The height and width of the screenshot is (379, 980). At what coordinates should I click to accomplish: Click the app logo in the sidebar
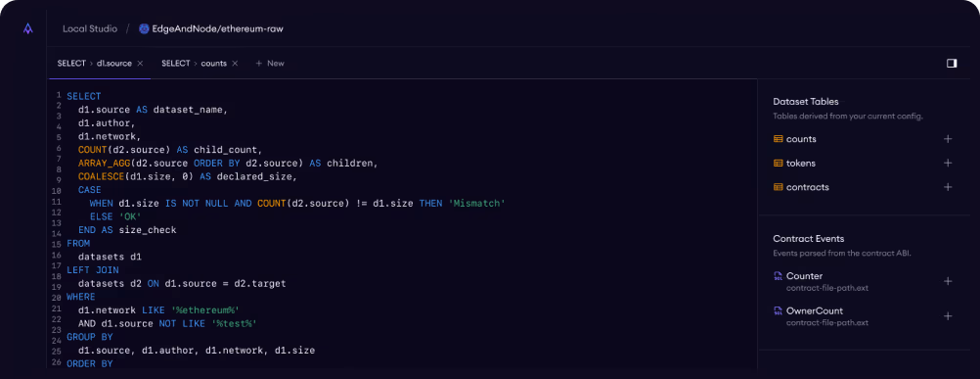tap(28, 28)
